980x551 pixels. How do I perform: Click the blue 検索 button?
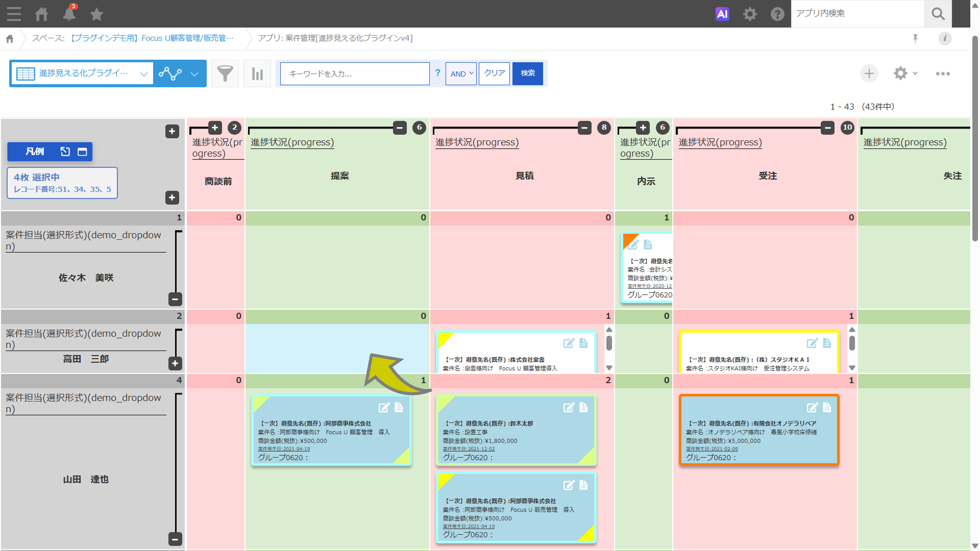click(x=528, y=73)
